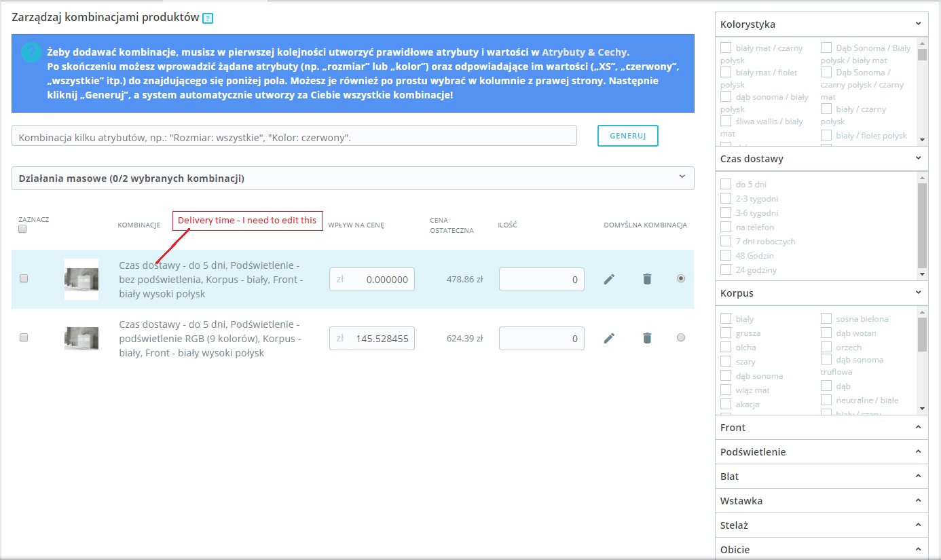This screenshot has width=941, height=560.
Task: Select final price text '624.39 zł'
Action: point(464,338)
